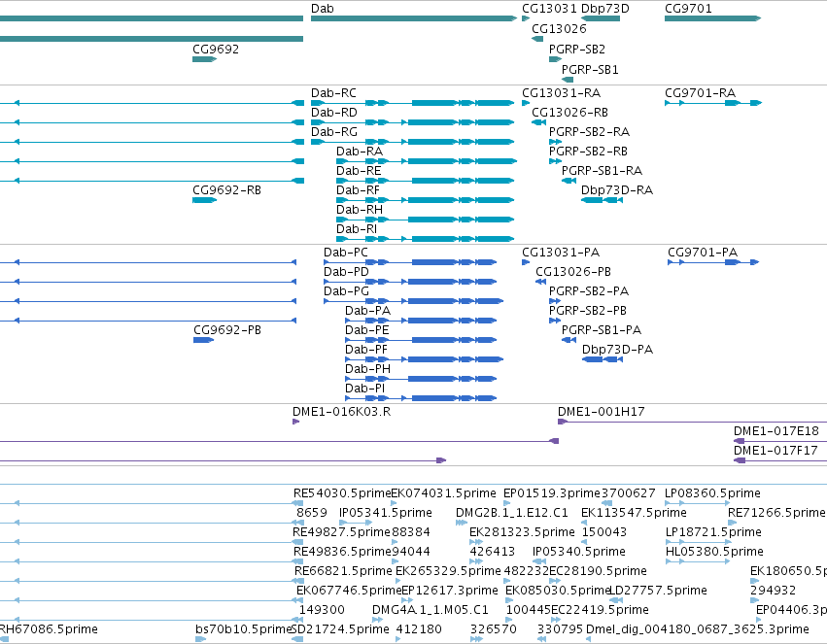
Task: Click the Dbp73D-RA transcript label
Action: [617, 190]
